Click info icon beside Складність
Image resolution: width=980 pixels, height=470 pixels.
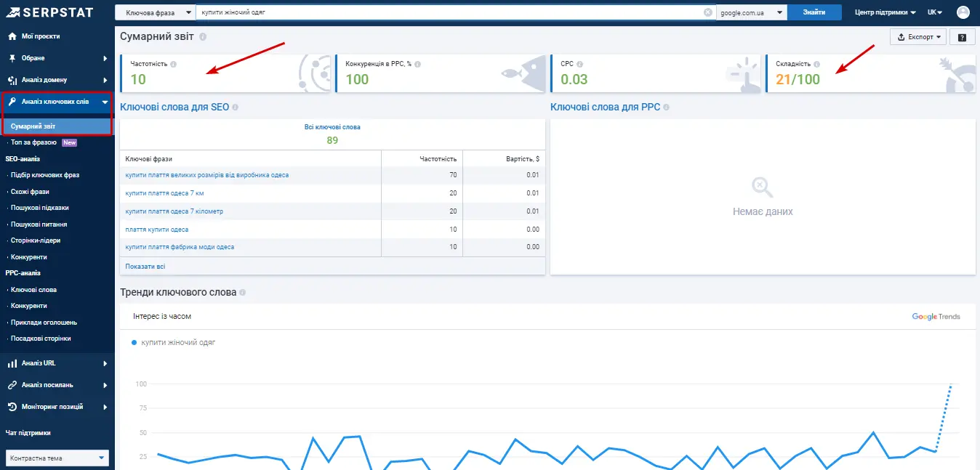(816, 64)
